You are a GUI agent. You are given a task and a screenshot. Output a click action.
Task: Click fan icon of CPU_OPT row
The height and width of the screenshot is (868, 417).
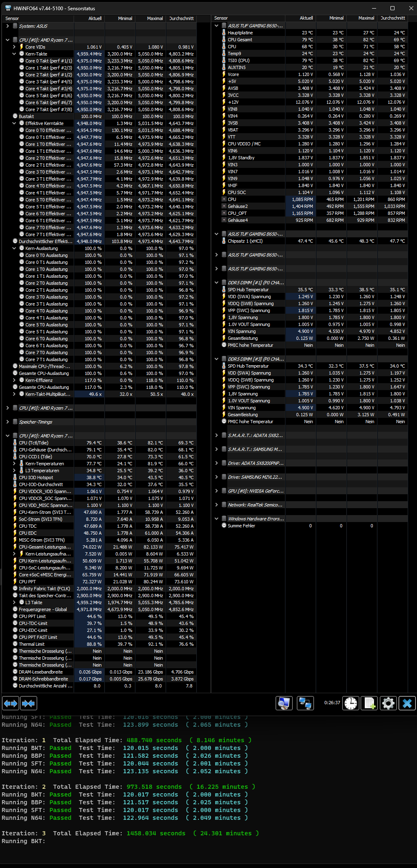tap(224, 213)
